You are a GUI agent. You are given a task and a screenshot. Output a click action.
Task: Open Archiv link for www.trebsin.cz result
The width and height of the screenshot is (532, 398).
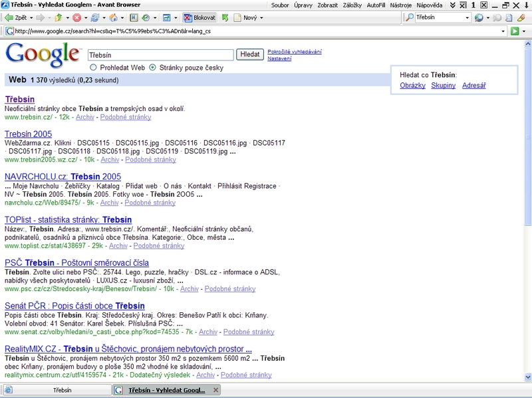[85, 117]
